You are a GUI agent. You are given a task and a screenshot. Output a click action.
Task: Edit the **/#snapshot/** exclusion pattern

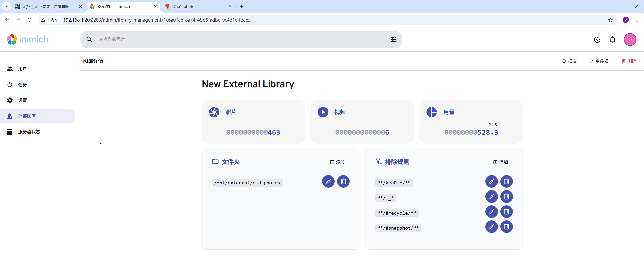(491, 227)
